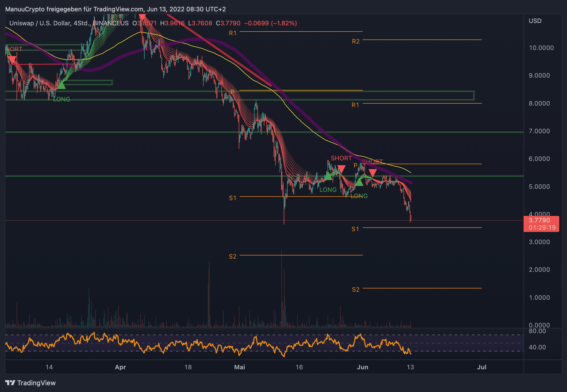
Task: Click the red SHORT triangle from late May
Action: [341, 170]
